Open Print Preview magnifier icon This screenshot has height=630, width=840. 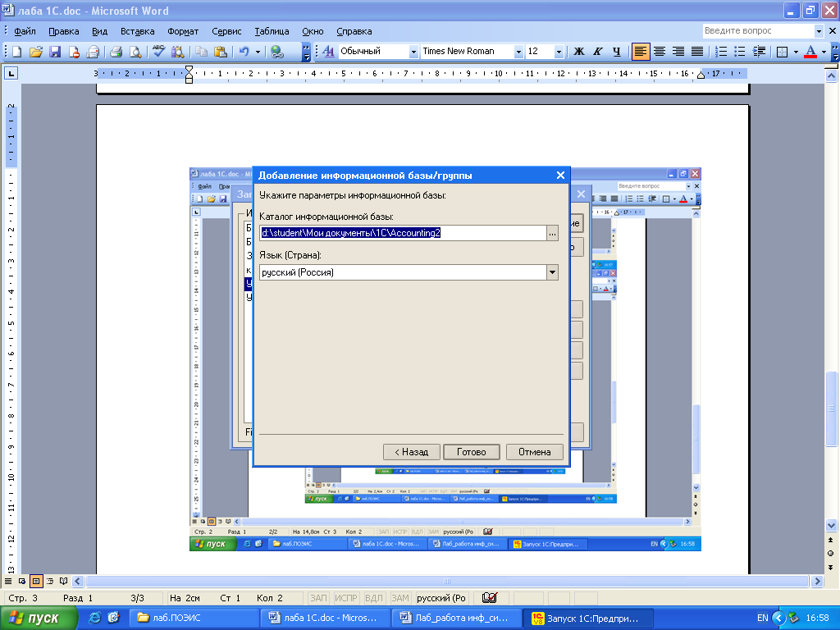tap(135, 52)
